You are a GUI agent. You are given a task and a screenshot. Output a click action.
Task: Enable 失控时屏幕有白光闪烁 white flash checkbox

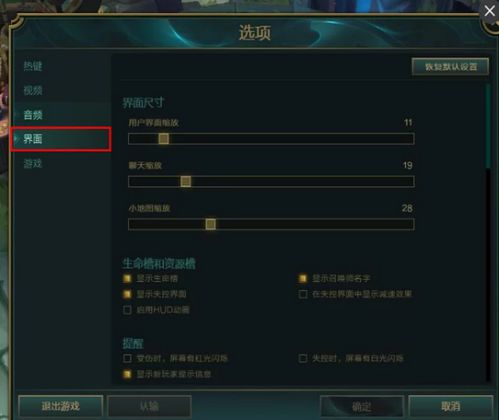(303, 358)
